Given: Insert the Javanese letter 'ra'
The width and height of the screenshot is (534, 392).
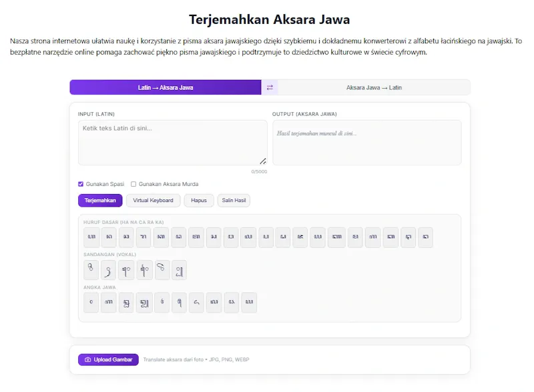Looking at the screenshot, I should click(144, 237).
